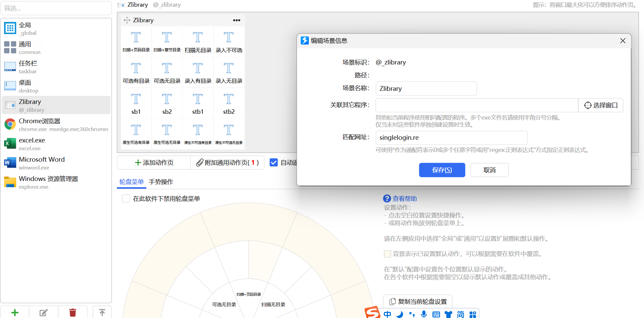The image size is (644, 318).
Task: Select the Chrome浏览器 scene icon
Action: [10, 125]
